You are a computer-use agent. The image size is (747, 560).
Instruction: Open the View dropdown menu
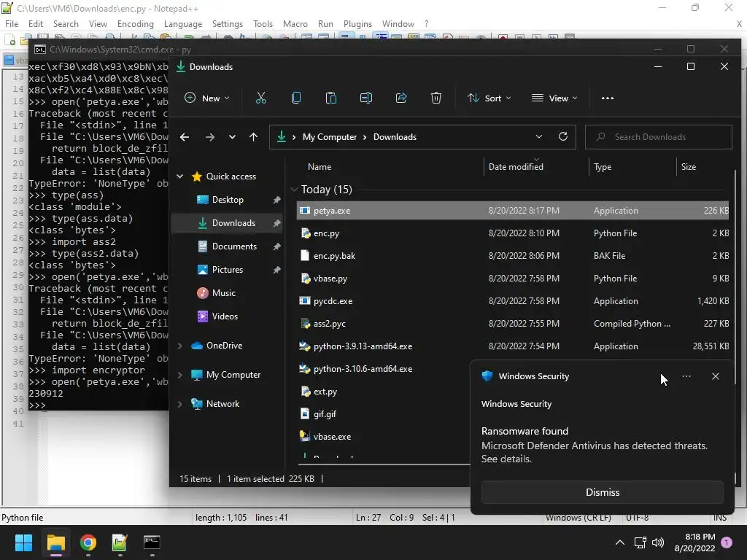coord(554,98)
